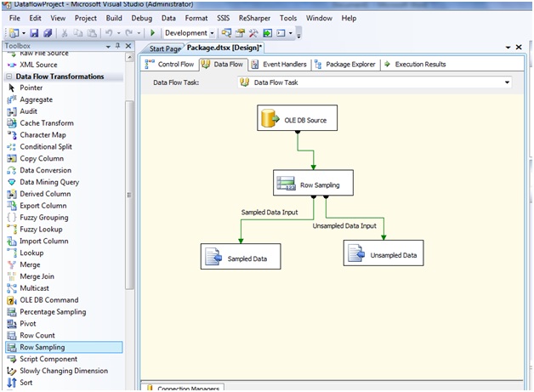Open the Development configuration dropdown
The image size is (534, 392).
213,33
